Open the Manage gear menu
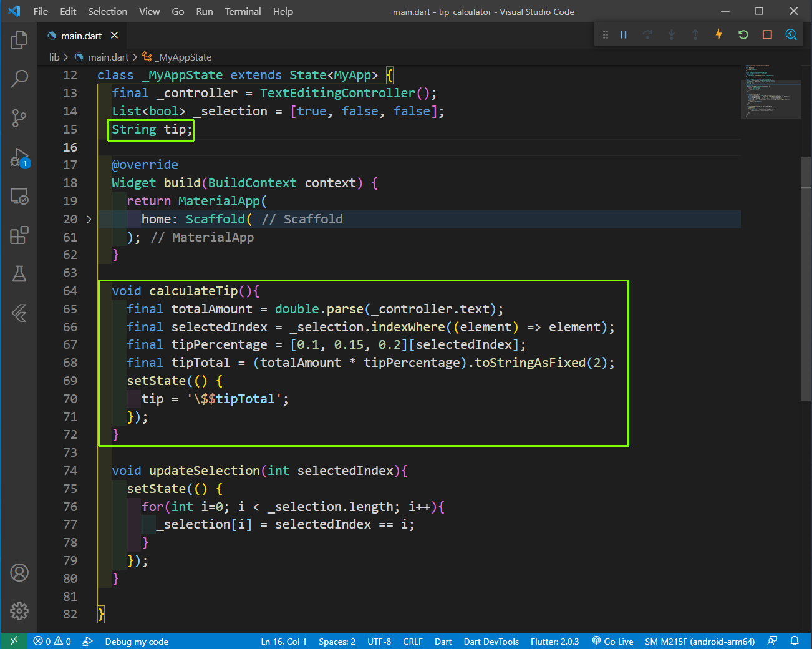This screenshot has height=649, width=812. (x=19, y=611)
